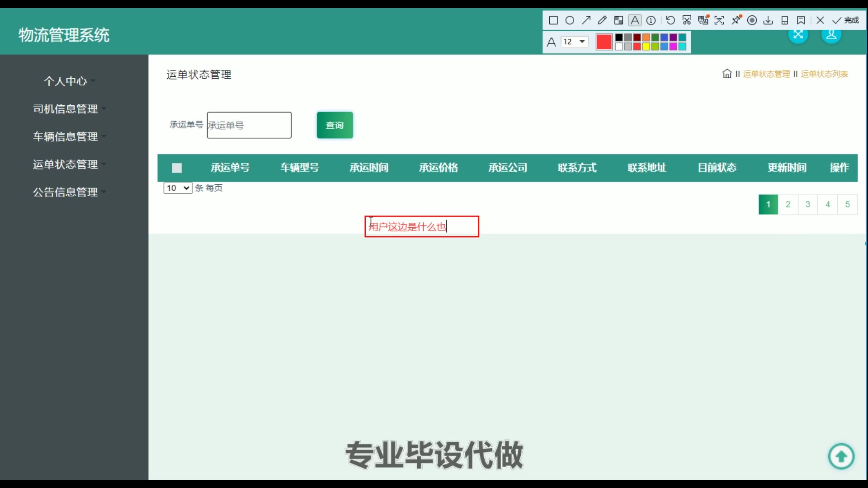Go to page 4 in pagination
The height and width of the screenshot is (488, 868).
pyautogui.click(x=828, y=204)
